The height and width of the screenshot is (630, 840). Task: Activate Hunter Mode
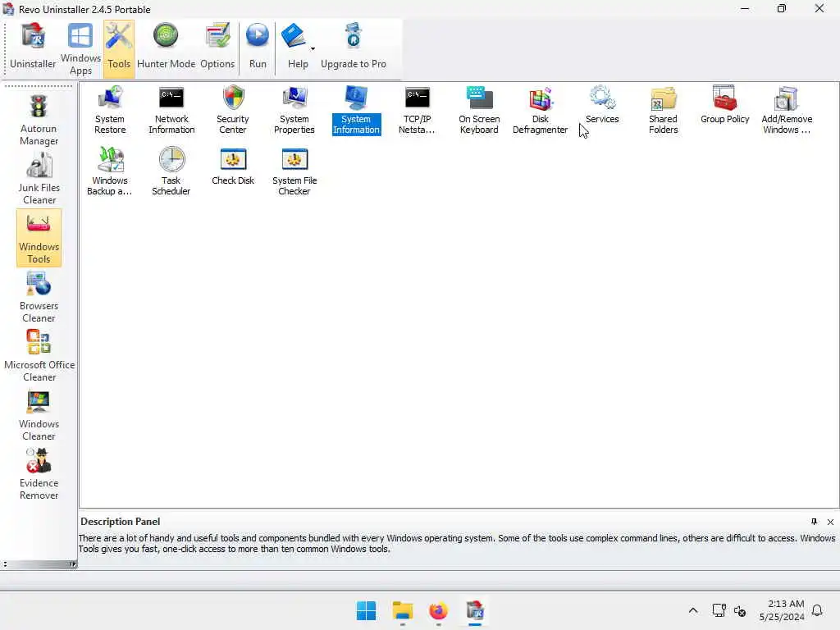point(166,48)
